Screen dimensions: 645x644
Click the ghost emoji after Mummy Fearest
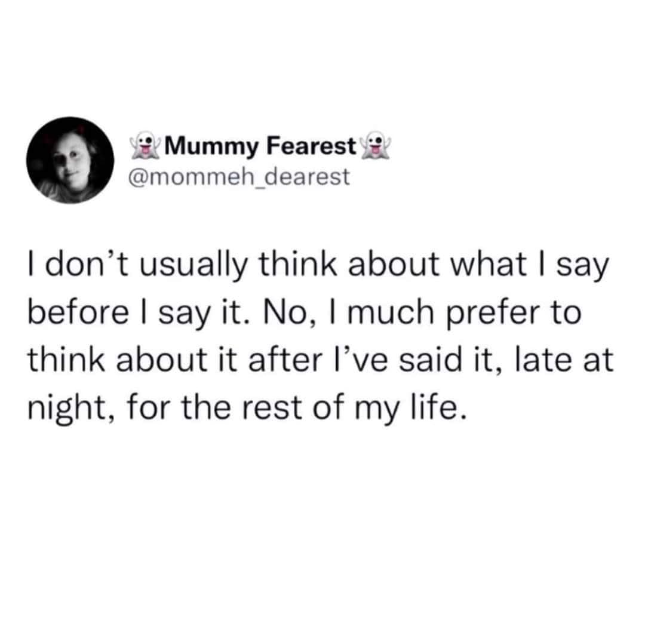click(x=375, y=145)
